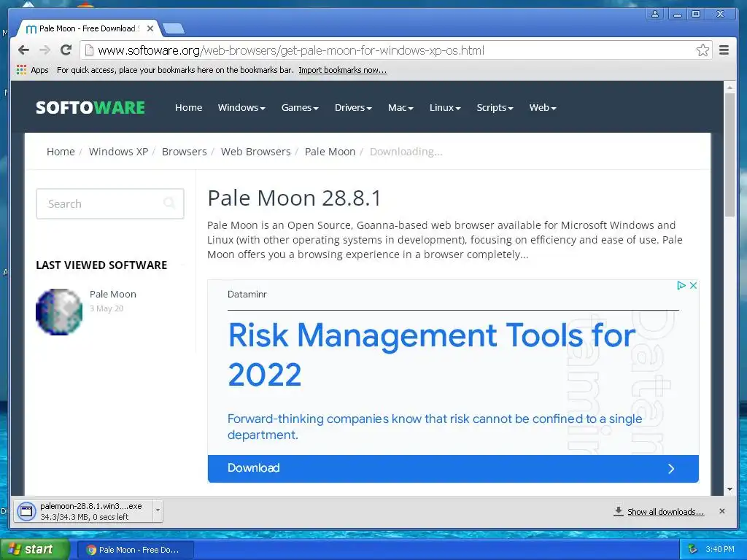Click the search magnifier icon
This screenshot has height=560, width=747.
tap(169, 203)
